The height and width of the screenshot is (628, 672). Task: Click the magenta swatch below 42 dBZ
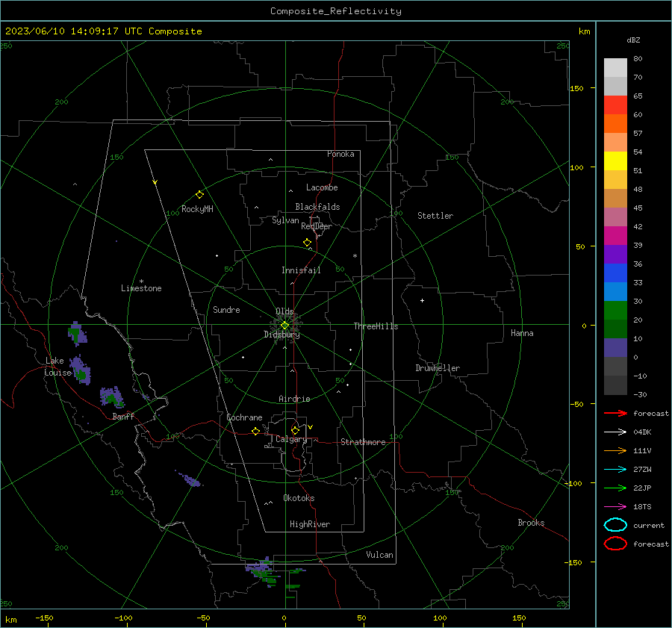pos(615,236)
